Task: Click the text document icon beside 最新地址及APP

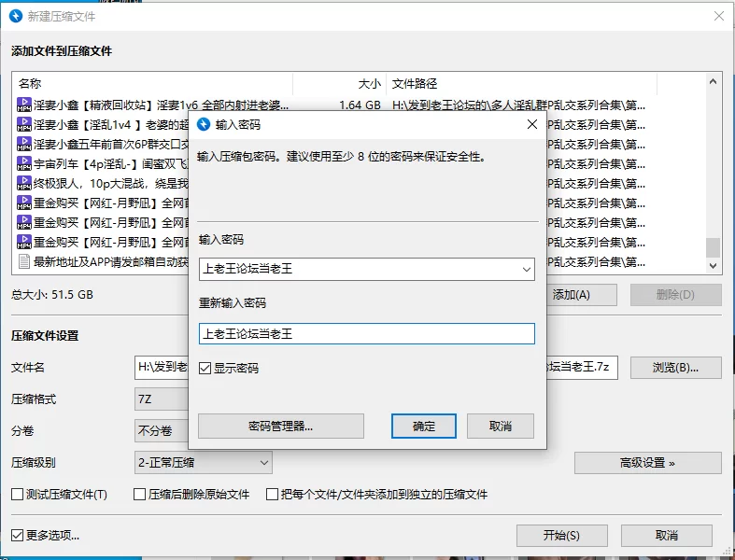Action: point(24,261)
